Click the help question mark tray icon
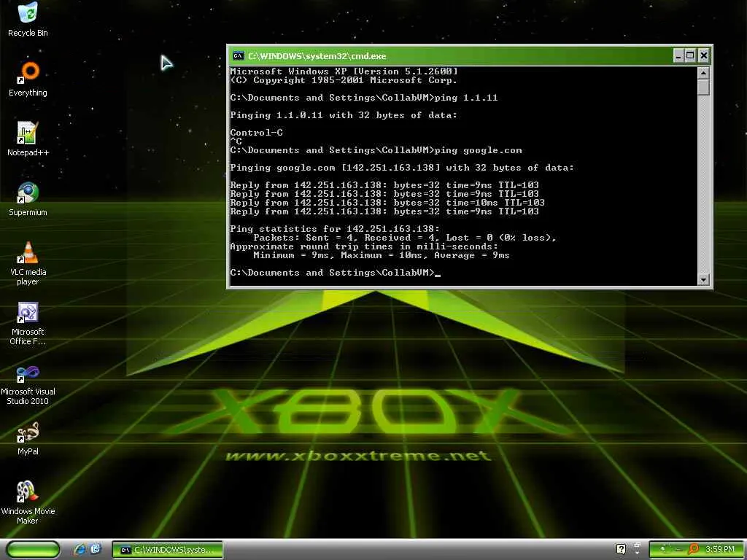This screenshot has height=560, width=747. click(621, 549)
